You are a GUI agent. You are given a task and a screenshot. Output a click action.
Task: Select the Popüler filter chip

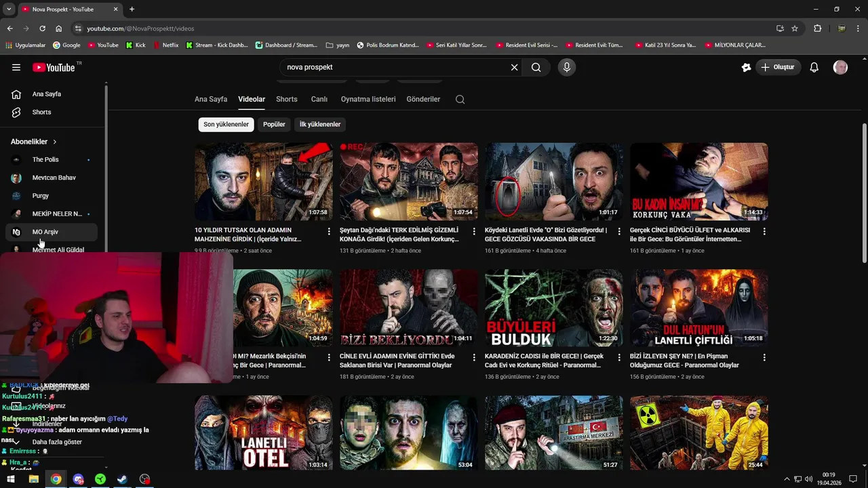[274, 124]
